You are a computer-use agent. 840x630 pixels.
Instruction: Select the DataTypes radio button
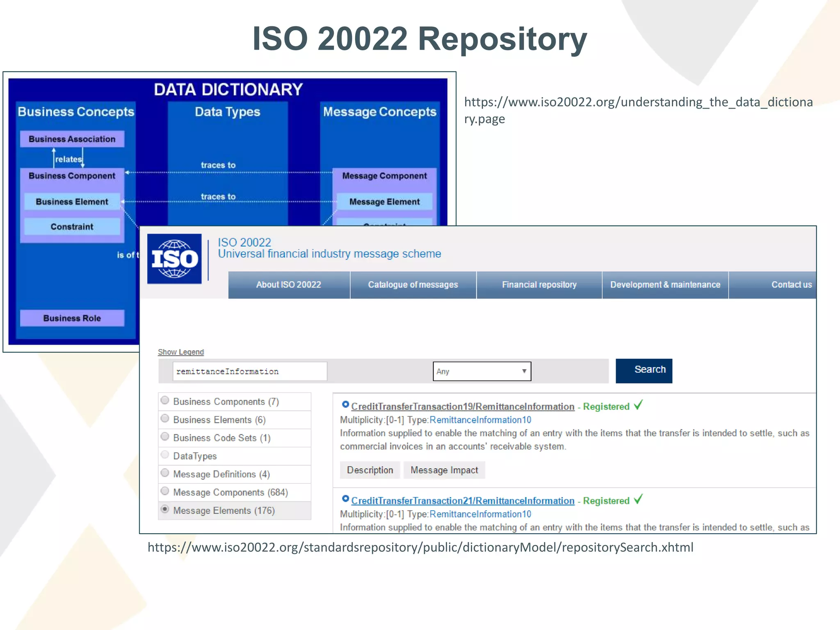tap(165, 454)
